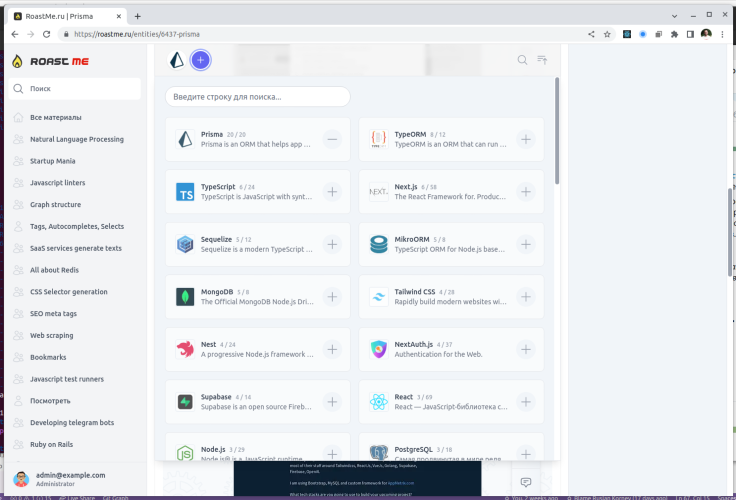Click the MikroORM logo icon
736x500 pixels.
point(379,245)
